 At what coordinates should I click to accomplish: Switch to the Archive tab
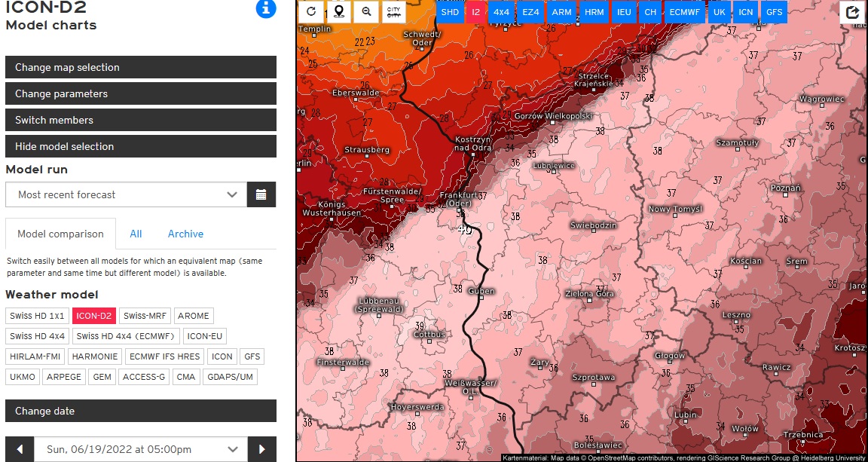[185, 234]
